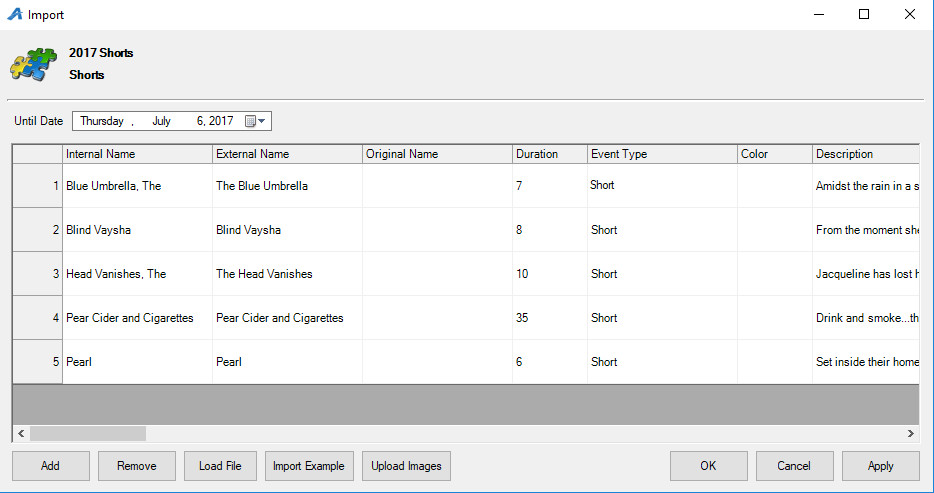Click duration value 7 for Blue Umbrella
The image size is (934, 493).
coord(550,186)
